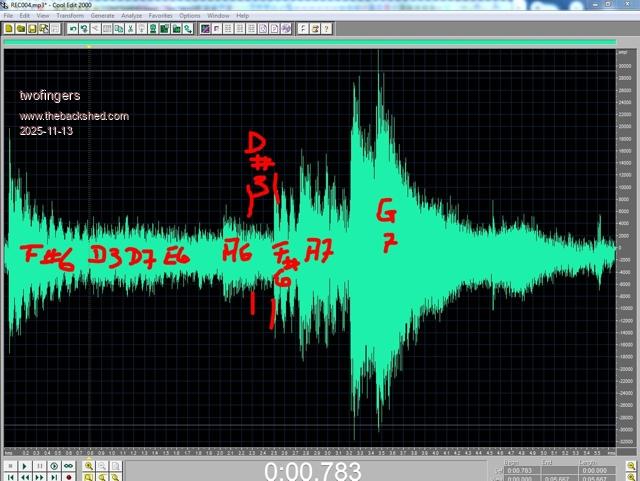Image resolution: width=640 pixels, height=481 pixels.
Task: Pause playback with the Pause button
Action: point(38,466)
